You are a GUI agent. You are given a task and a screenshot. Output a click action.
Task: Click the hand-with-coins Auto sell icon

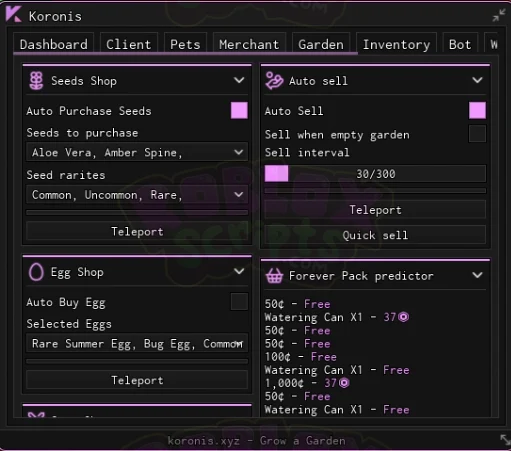click(274, 81)
